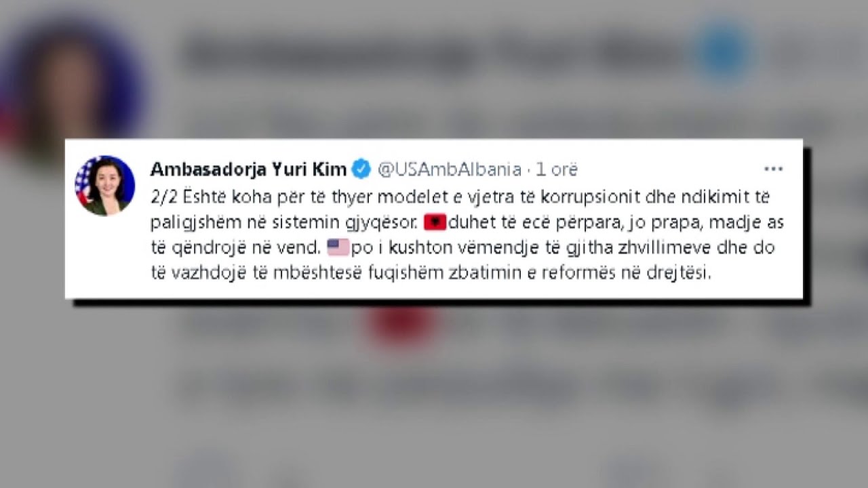Click the blue verified badge beside Yuri Kim
The width and height of the screenshot is (868, 488).
361,169
